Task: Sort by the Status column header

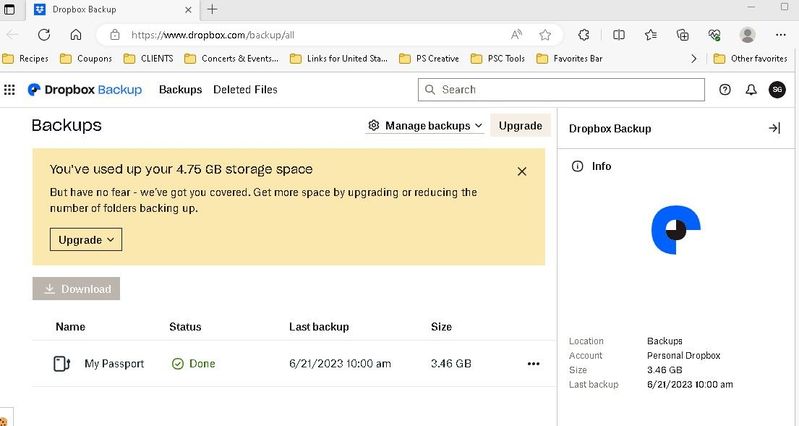Action: coord(185,327)
